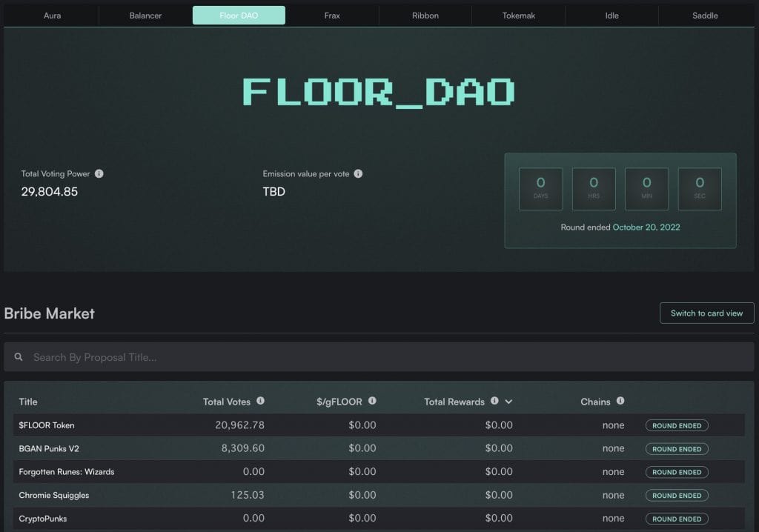This screenshot has height=532, width=759.
Task: Click ROUND ENDED badge for BGAN Punks V2
Action: coord(677,449)
